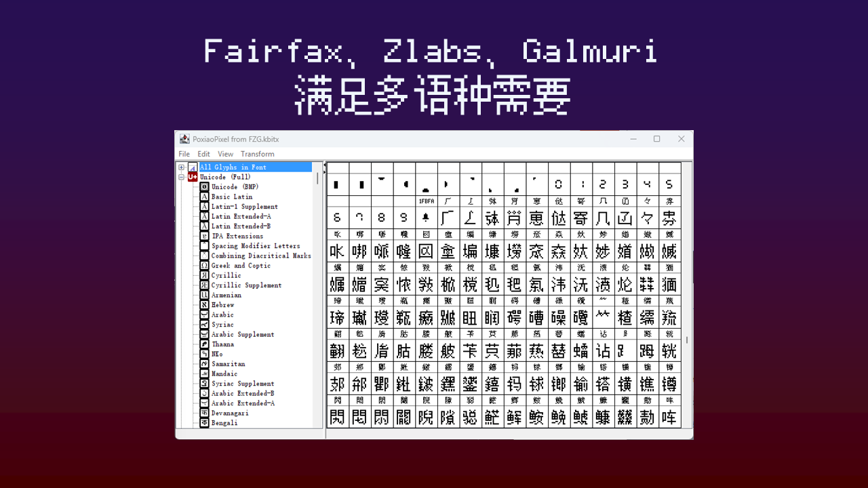This screenshot has height=488, width=868.
Task: Click the Syriac block icon
Action: coord(204,325)
